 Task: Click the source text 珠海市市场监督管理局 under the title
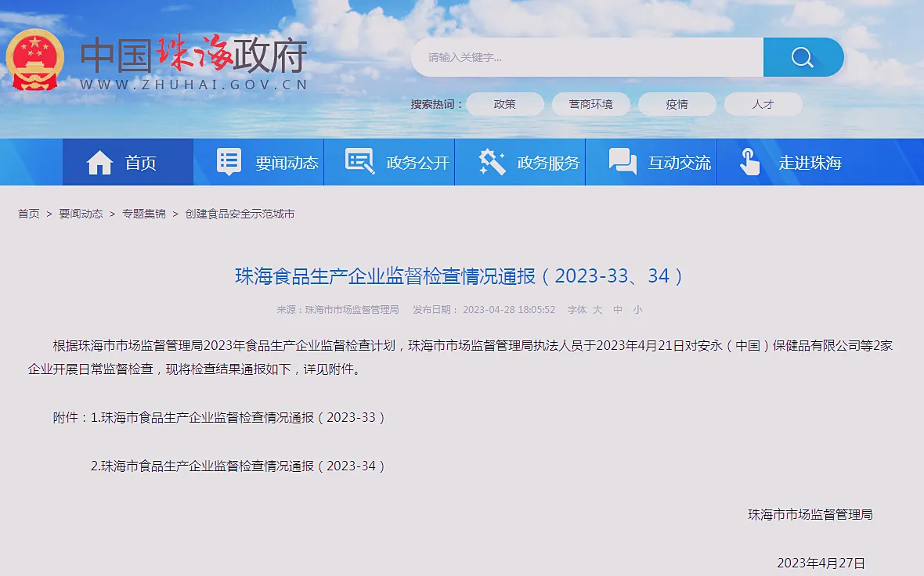click(352, 310)
